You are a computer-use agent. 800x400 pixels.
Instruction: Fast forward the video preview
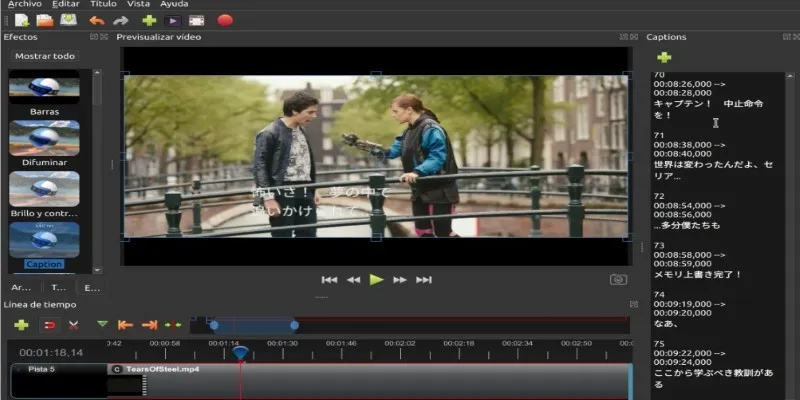click(400, 280)
